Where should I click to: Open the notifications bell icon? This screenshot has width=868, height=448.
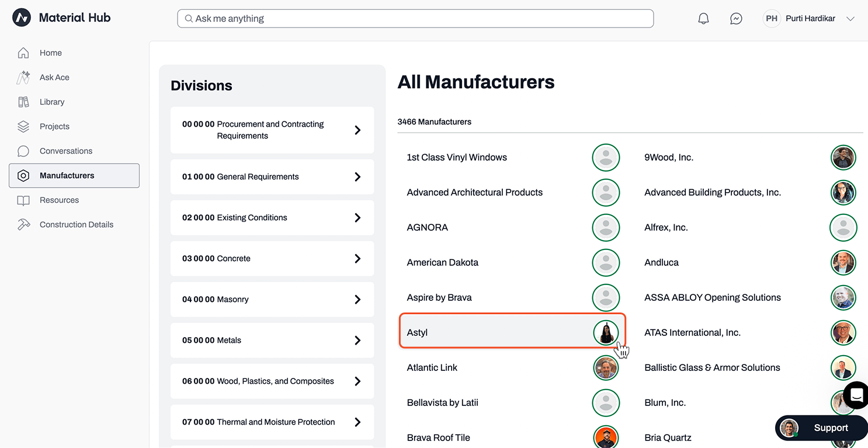703,19
